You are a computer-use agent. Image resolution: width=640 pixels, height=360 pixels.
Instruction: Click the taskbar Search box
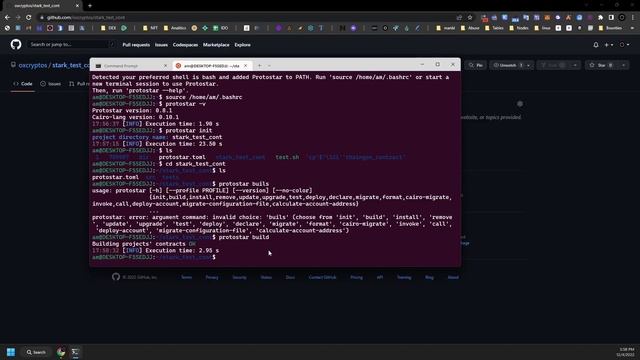[x=36, y=352]
